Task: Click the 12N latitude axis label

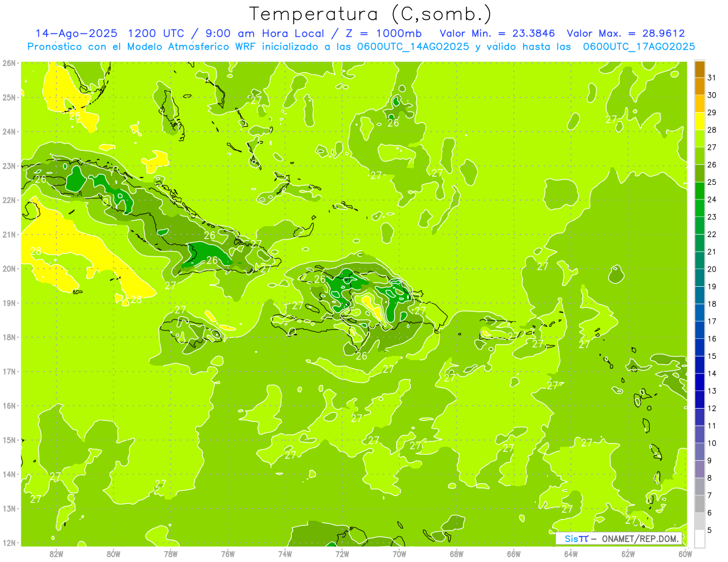Action: click(x=8, y=543)
